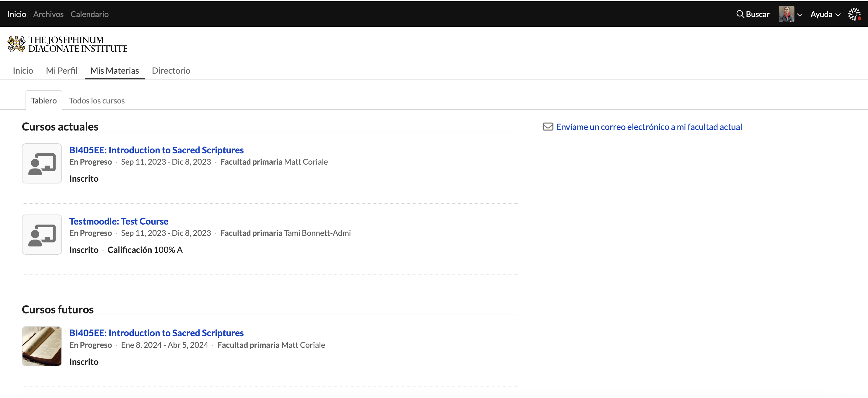The height and width of the screenshot is (398, 868).
Task: Expand the Ayuda help dropdown
Action: tap(825, 14)
